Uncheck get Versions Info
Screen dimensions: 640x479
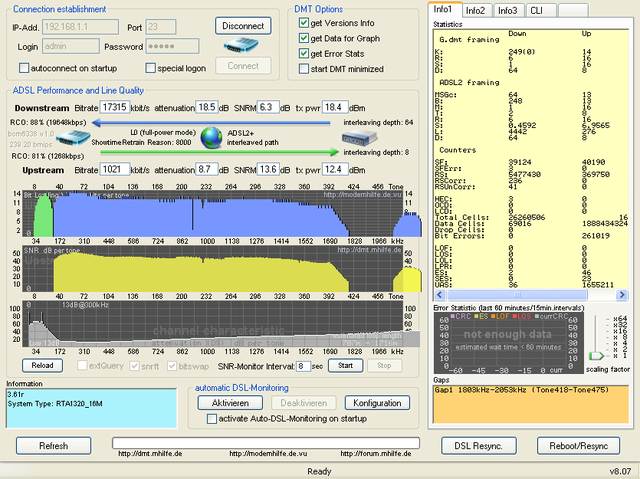(x=304, y=23)
